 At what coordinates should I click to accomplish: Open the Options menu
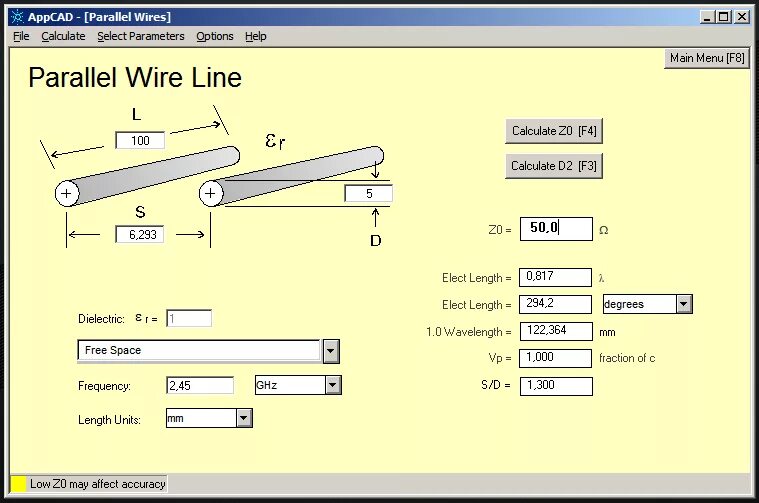(x=214, y=36)
